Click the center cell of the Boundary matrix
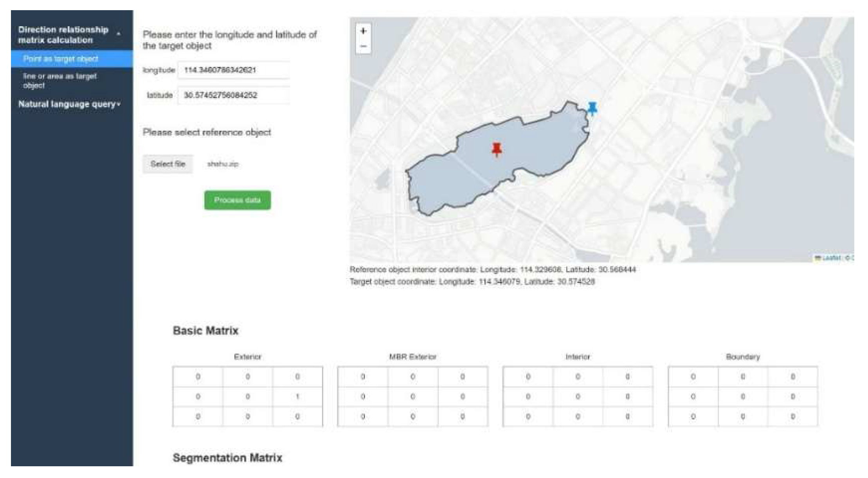 743,397
